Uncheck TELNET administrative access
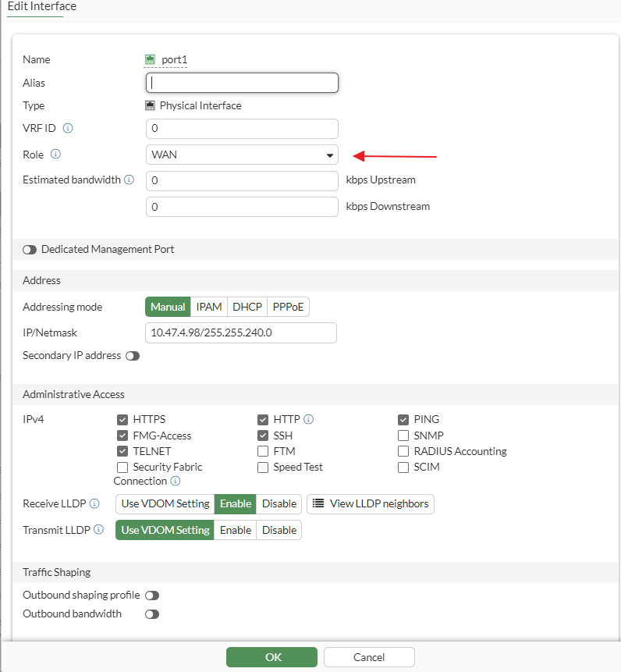Image resolution: width=621 pixels, height=672 pixels. coord(122,451)
